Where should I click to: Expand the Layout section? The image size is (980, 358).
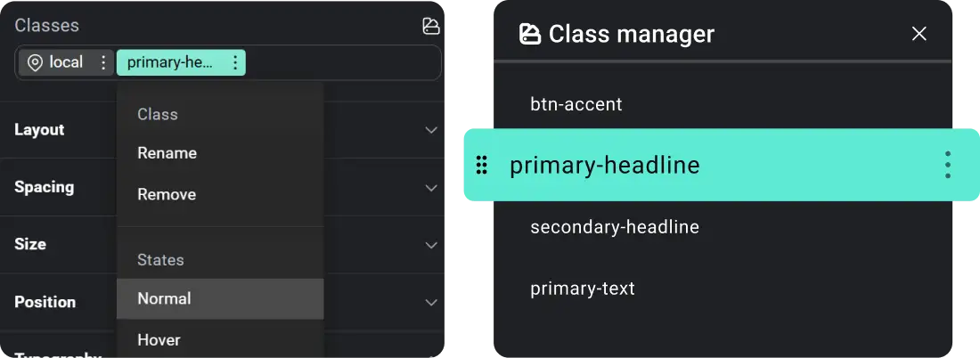tap(431, 130)
